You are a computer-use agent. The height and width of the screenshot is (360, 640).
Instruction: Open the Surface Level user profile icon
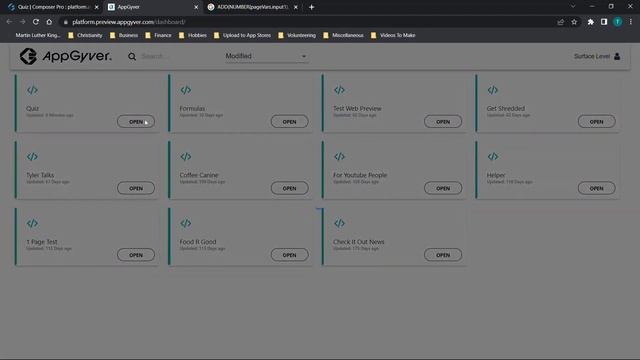point(617,56)
